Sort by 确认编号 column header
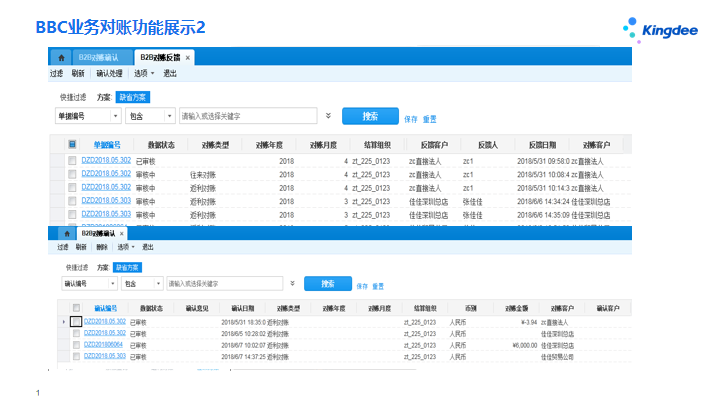The width and height of the screenshot is (720, 405). click(106, 308)
